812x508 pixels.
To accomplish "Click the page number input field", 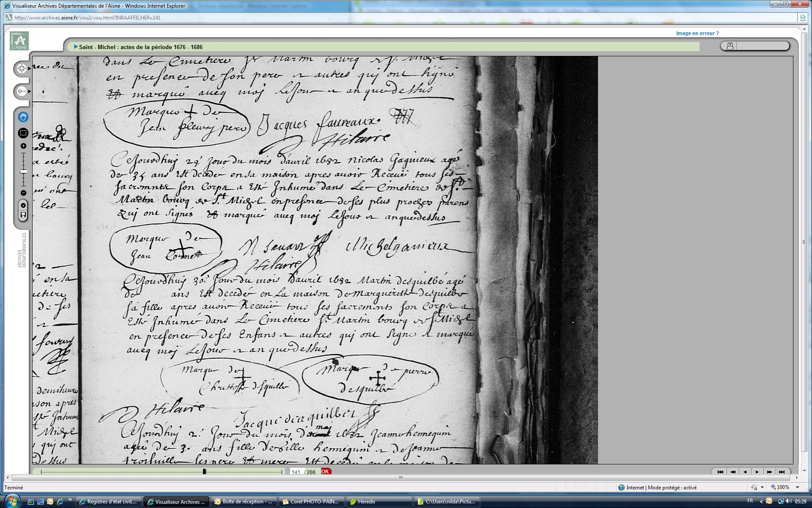I will 296,472.
